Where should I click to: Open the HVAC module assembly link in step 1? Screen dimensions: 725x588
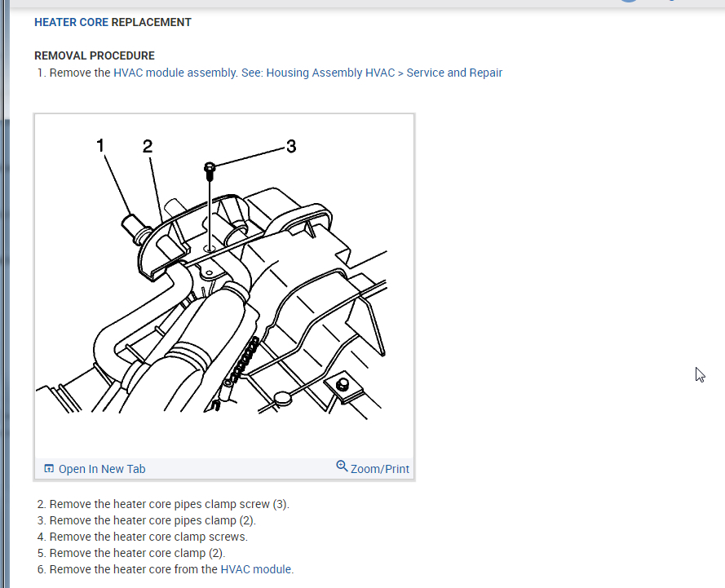tap(175, 73)
